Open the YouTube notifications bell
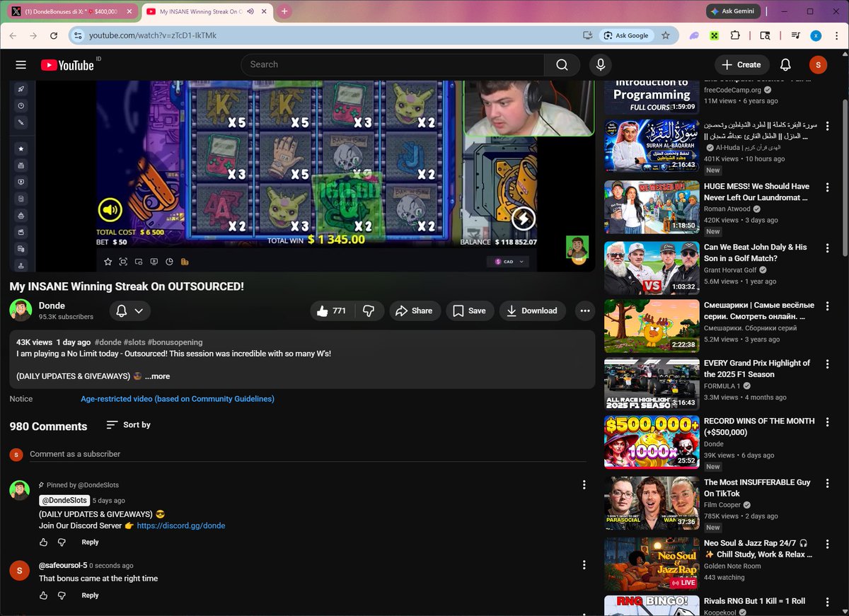 tap(785, 64)
